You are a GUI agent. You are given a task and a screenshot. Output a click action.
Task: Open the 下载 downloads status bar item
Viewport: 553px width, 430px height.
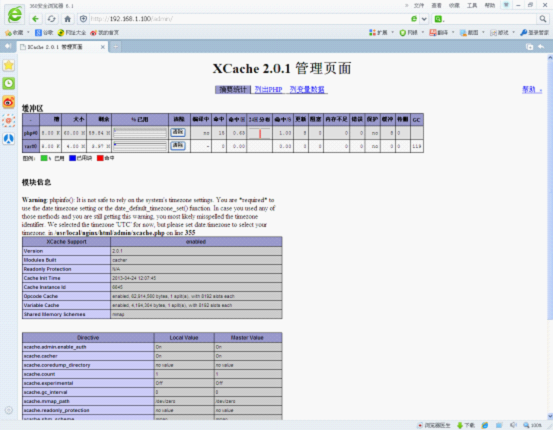[x=466, y=425]
